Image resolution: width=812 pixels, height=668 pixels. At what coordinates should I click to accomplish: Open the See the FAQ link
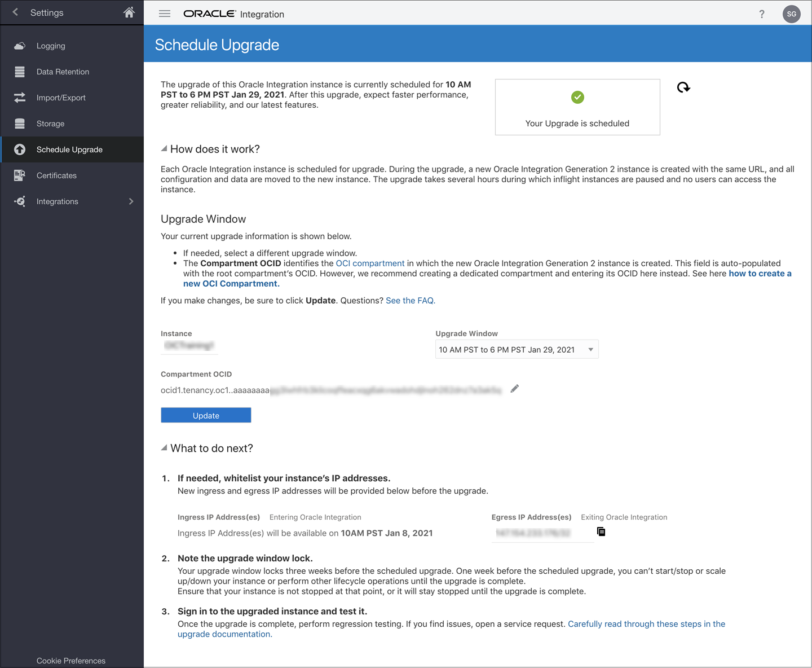pos(410,300)
